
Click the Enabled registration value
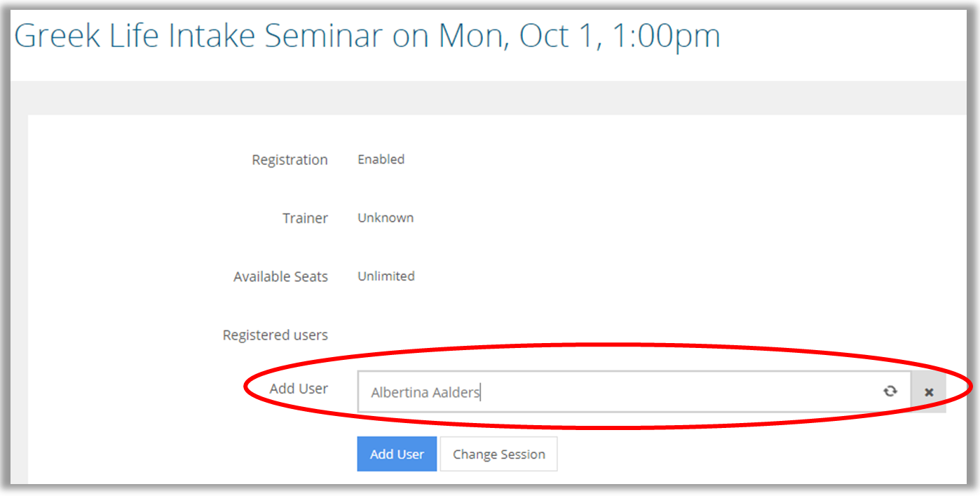tap(381, 159)
